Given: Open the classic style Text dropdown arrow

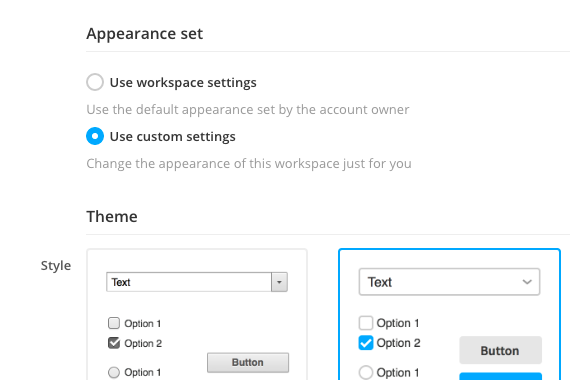Looking at the screenshot, I should coord(279,282).
